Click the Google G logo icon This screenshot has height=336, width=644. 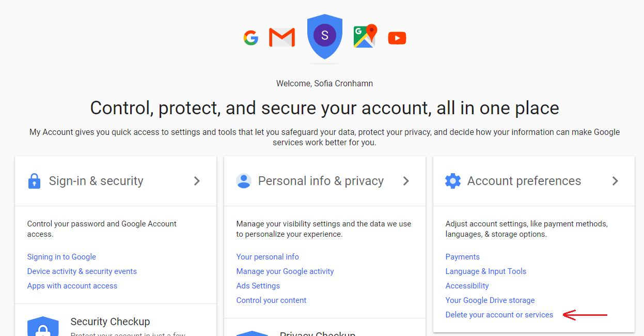click(x=251, y=38)
